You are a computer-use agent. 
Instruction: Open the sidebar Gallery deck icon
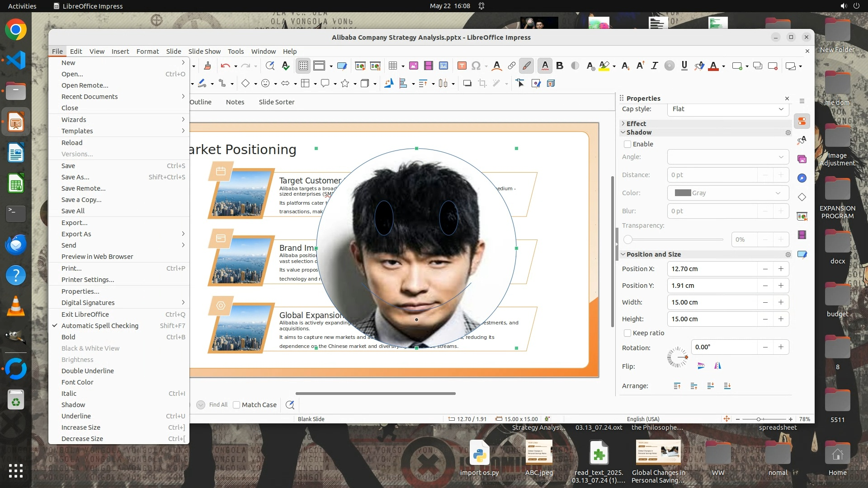point(802,159)
